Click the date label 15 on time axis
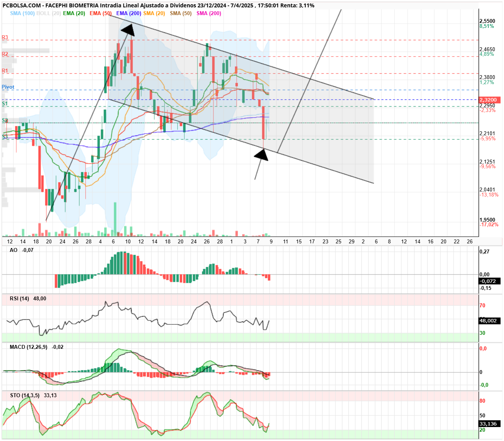This screenshot has height=441, width=504. (299, 241)
